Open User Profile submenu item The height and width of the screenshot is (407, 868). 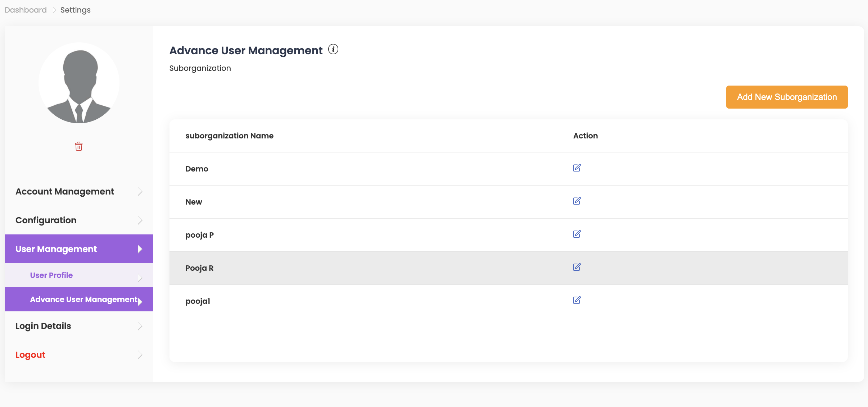(x=51, y=275)
